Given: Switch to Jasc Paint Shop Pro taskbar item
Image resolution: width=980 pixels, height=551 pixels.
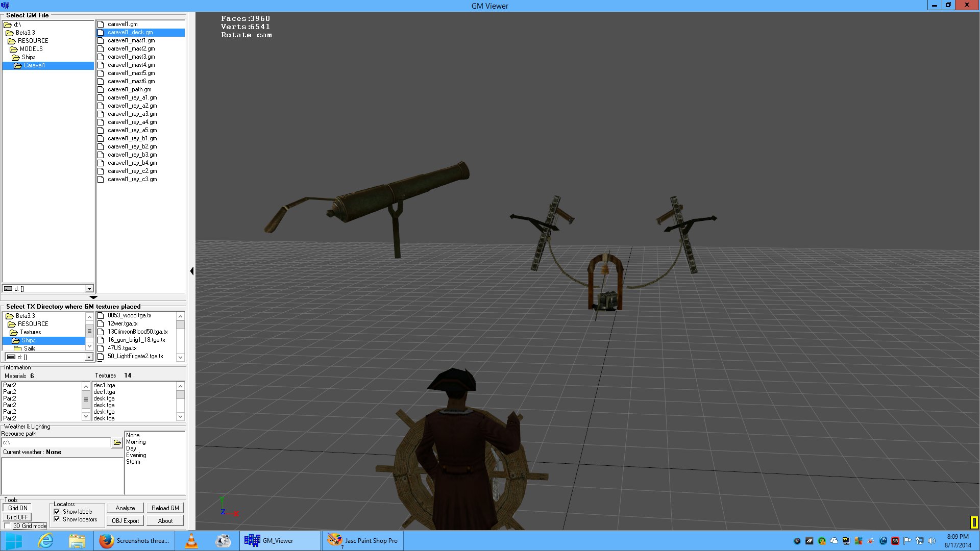Looking at the screenshot, I should pyautogui.click(x=363, y=541).
